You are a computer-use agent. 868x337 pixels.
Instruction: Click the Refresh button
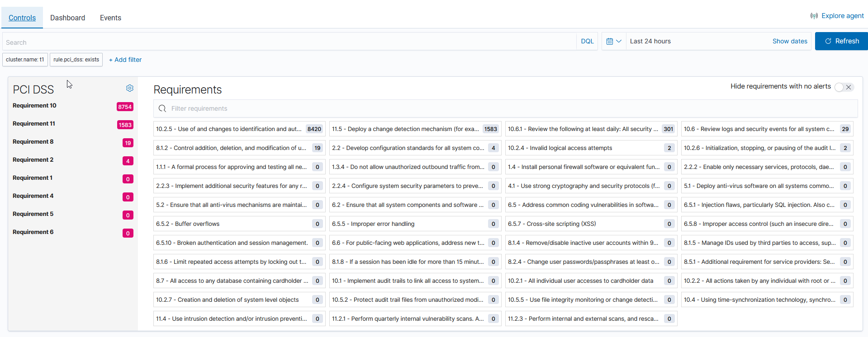[x=841, y=41]
